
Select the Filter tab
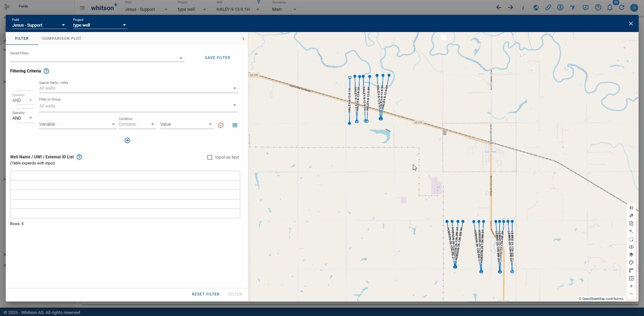22,38
